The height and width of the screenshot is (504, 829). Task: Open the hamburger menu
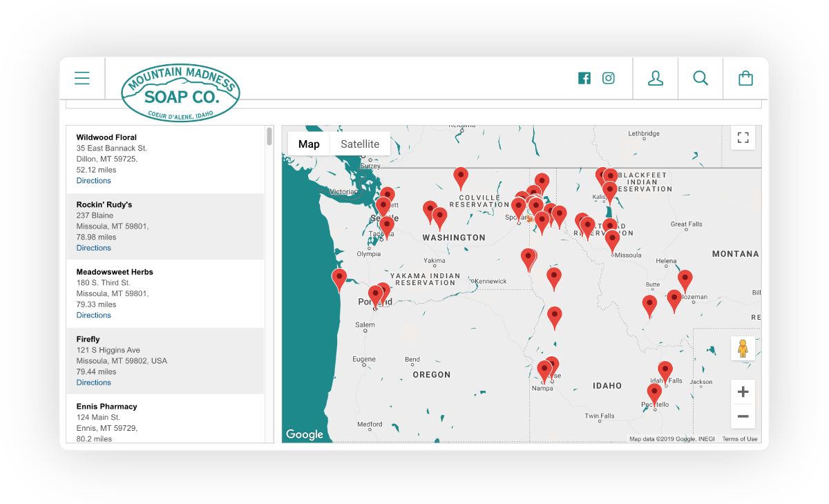coord(82,78)
